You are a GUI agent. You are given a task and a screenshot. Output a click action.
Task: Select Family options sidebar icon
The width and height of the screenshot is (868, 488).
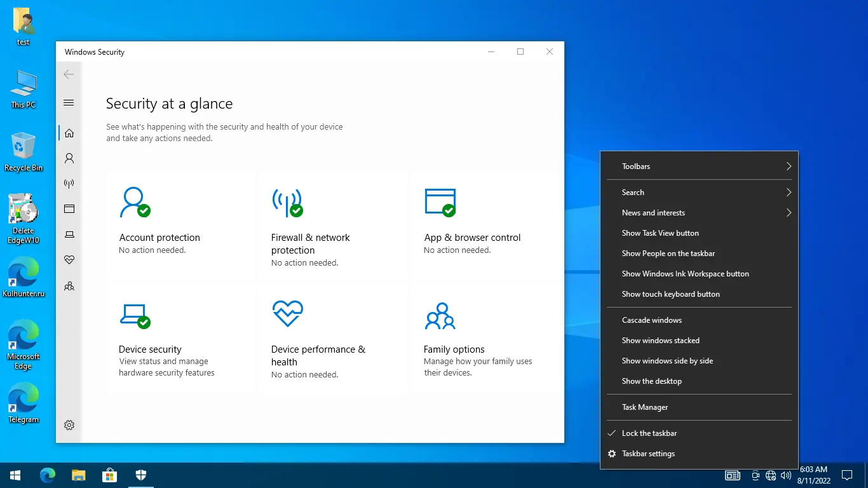point(69,286)
